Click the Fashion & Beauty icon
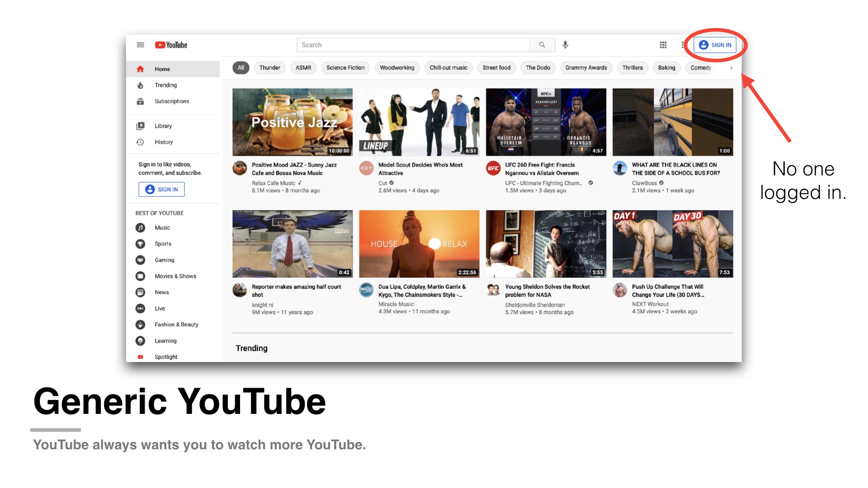This screenshot has height=488, width=868. (x=141, y=324)
